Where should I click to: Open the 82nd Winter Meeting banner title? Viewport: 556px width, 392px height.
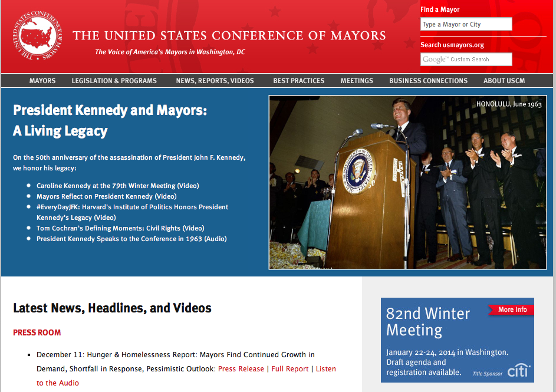(427, 322)
